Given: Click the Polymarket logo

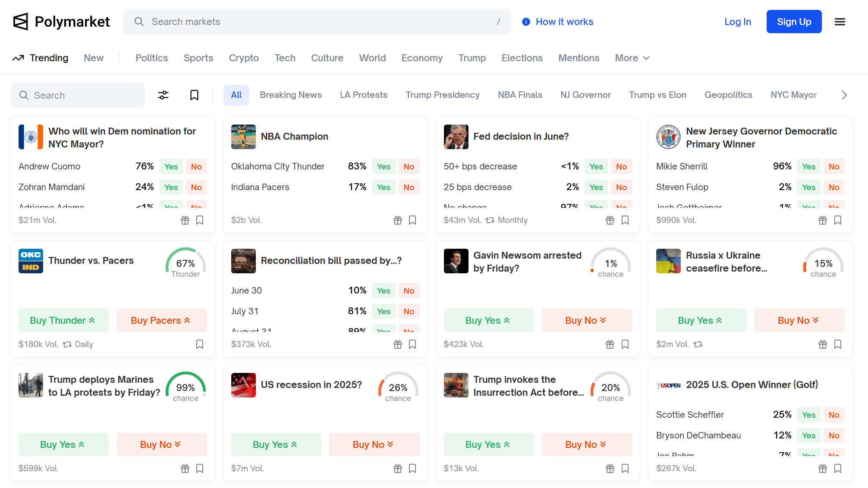Looking at the screenshot, I should point(61,22).
